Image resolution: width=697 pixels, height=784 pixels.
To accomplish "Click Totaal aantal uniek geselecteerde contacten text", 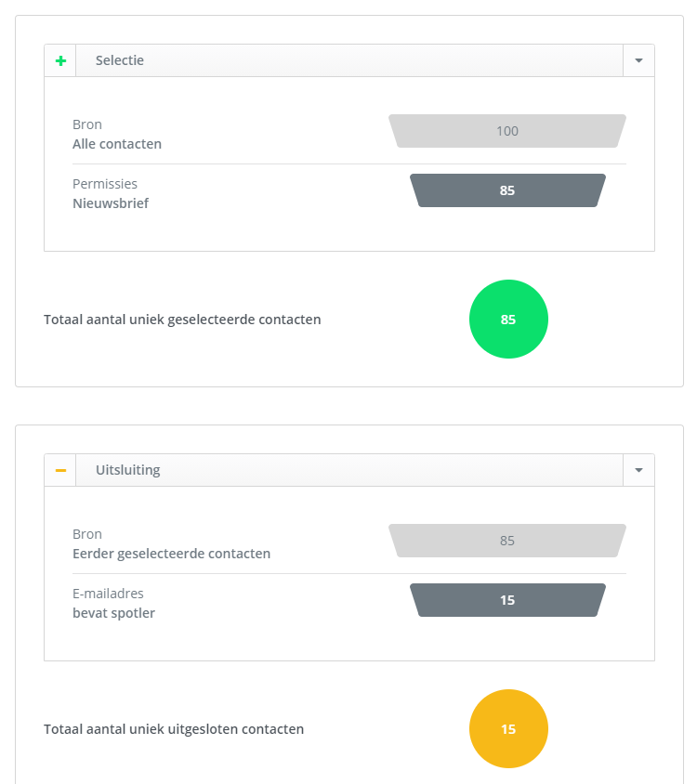I will coord(182,320).
